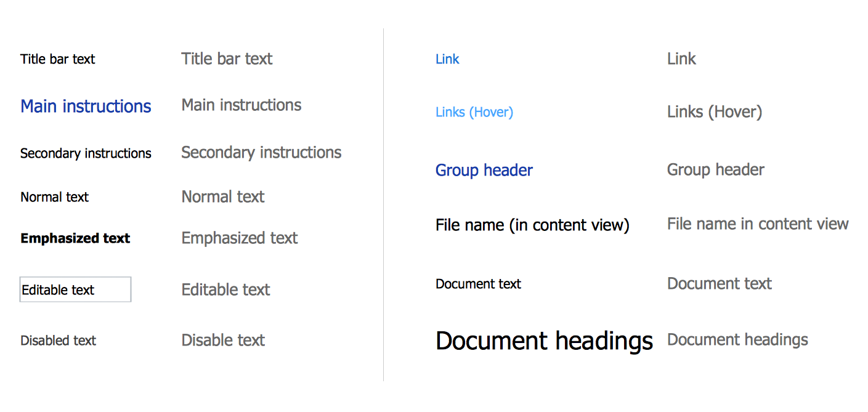Image resolution: width=868 pixels, height=412 pixels.
Task: Click the black "Document text" sample
Action: tap(478, 284)
